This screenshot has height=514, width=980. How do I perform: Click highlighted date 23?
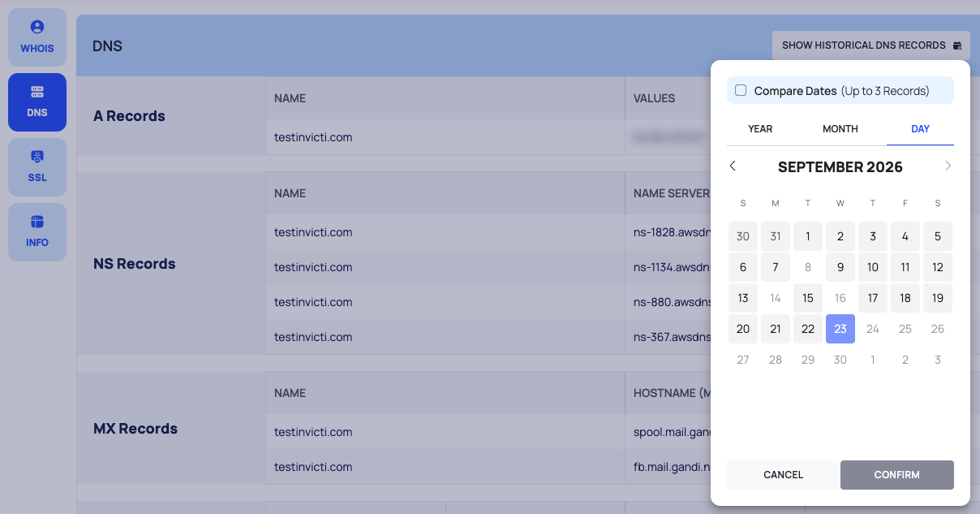point(840,329)
